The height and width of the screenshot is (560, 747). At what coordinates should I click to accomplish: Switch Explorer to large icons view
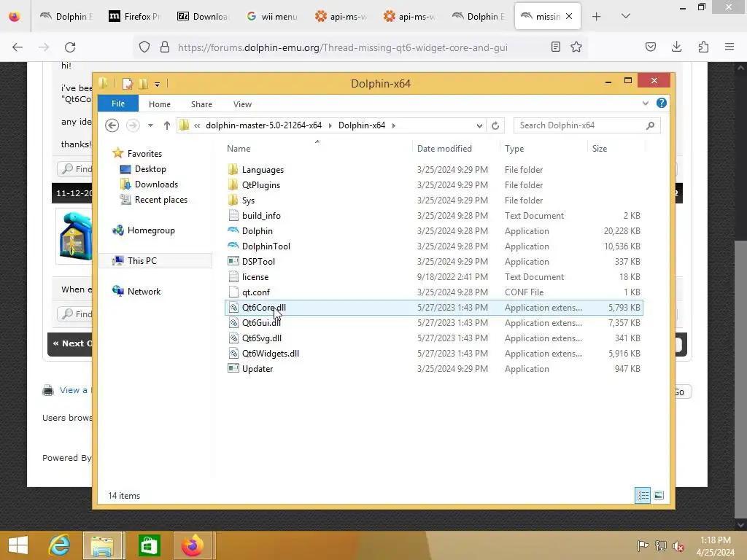click(x=659, y=495)
